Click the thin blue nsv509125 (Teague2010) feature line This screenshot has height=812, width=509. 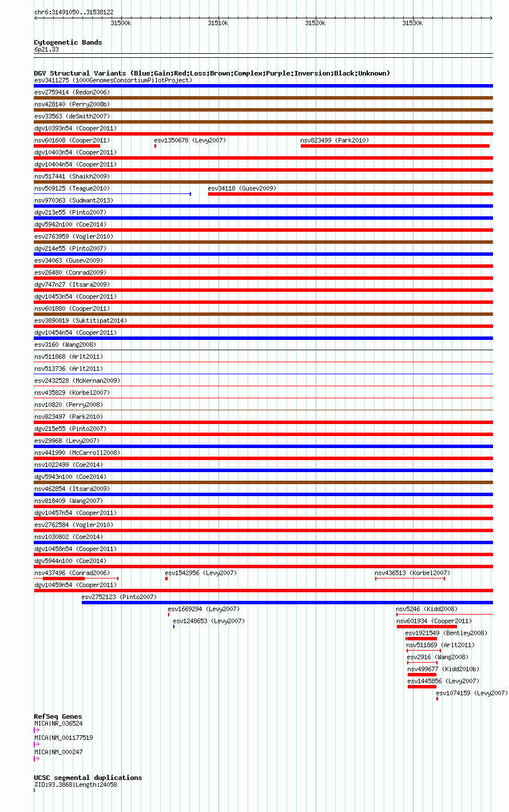pyautogui.click(x=113, y=194)
